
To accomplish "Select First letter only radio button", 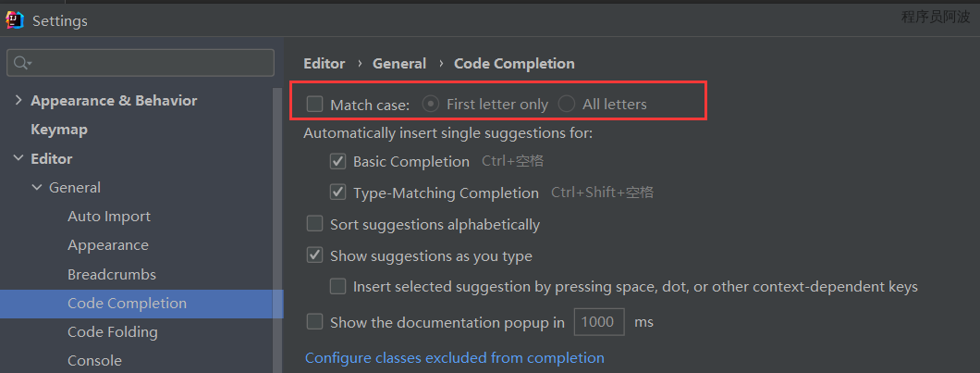I will pyautogui.click(x=431, y=104).
